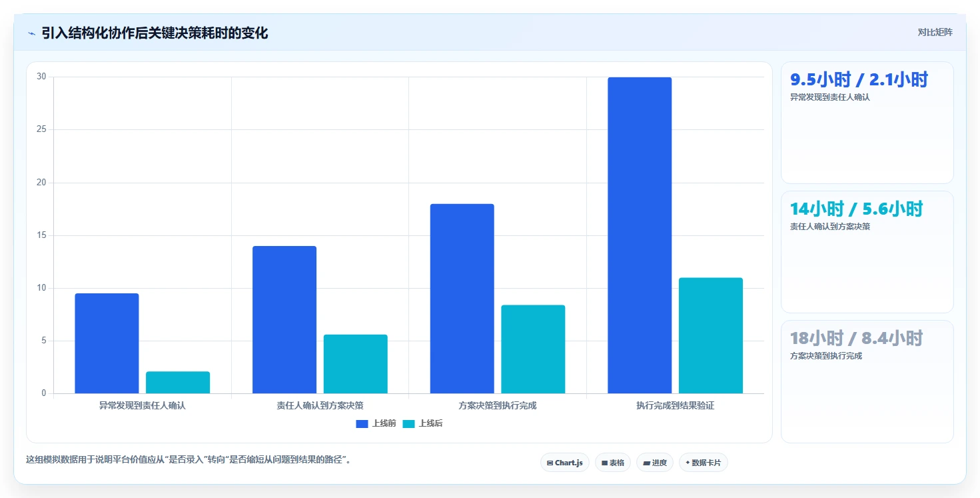Click the x-axis label 执行完成到结果验证
980x498 pixels.
pos(675,405)
